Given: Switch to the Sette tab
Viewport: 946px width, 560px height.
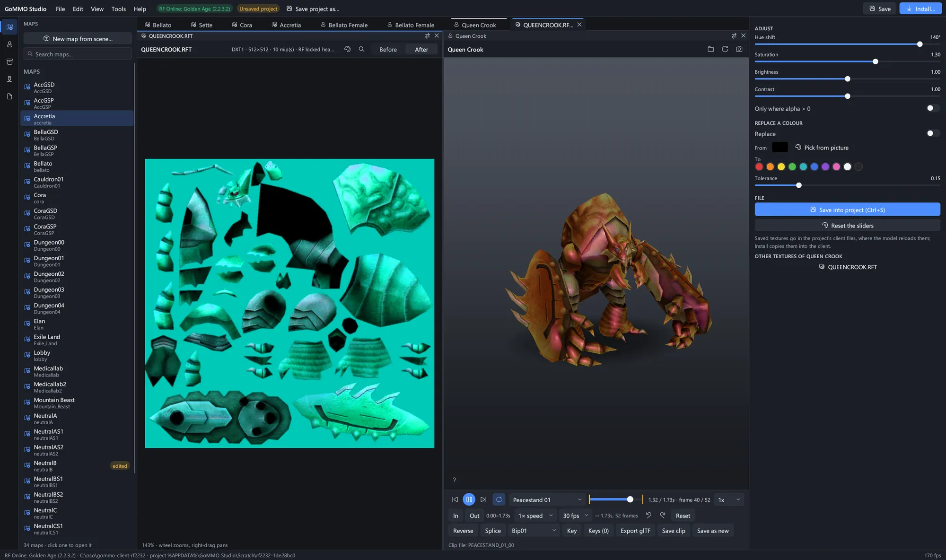Looking at the screenshot, I should (201, 25).
